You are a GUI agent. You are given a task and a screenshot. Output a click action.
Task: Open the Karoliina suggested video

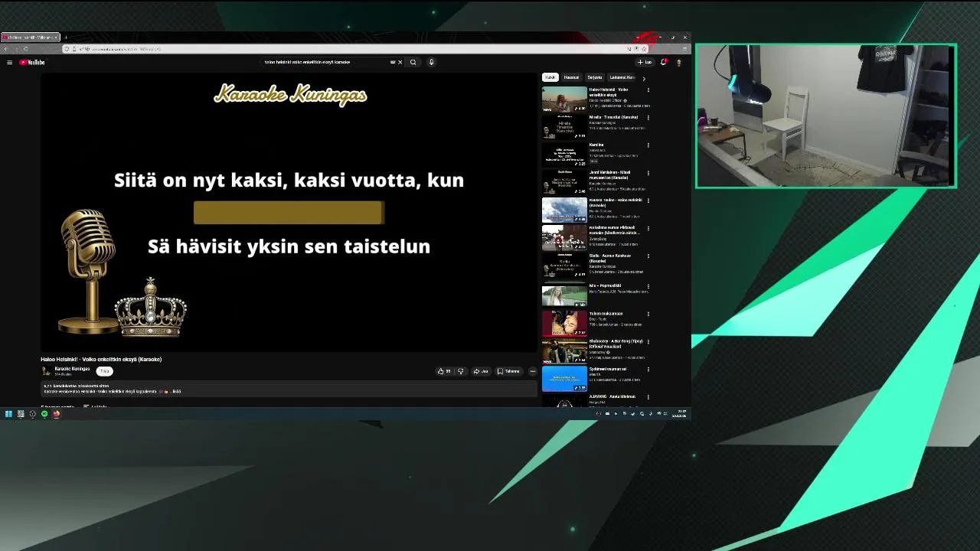pyautogui.click(x=564, y=155)
